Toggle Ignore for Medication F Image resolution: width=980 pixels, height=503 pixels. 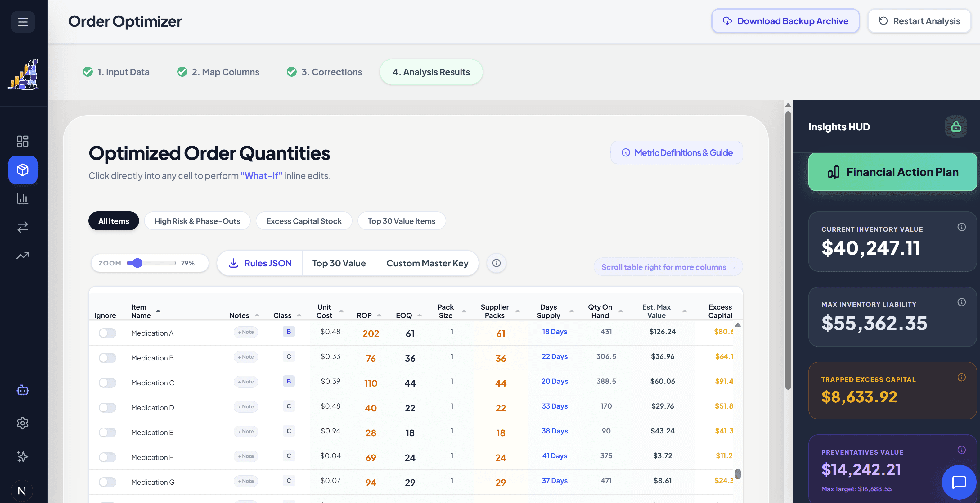107,457
